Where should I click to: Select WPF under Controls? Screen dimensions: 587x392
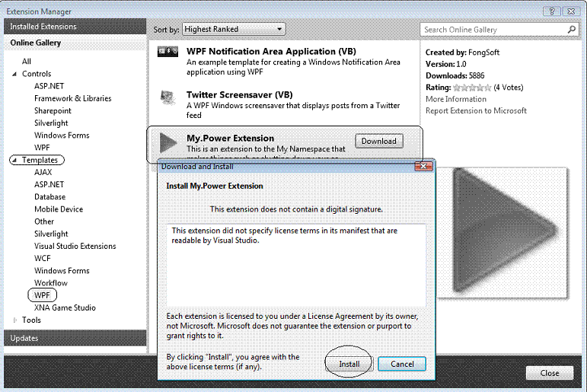[x=42, y=148]
